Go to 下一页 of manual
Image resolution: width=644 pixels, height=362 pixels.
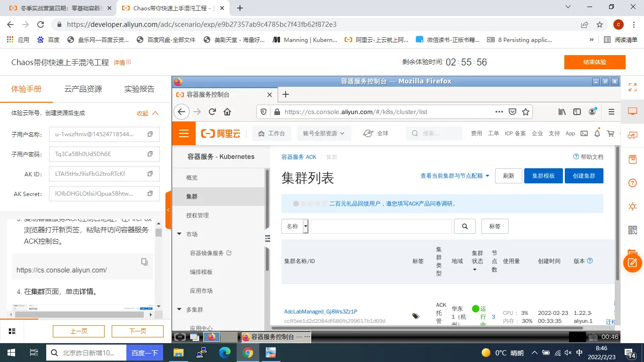(x=138, y=331)
